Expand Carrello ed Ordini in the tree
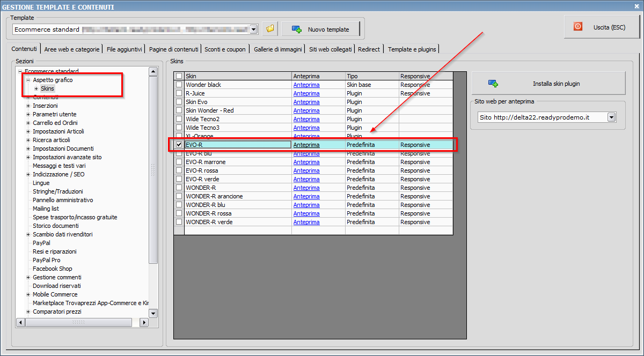Image resolution: width=644 pixels, height=356 pixels. (x=28, y=123)
